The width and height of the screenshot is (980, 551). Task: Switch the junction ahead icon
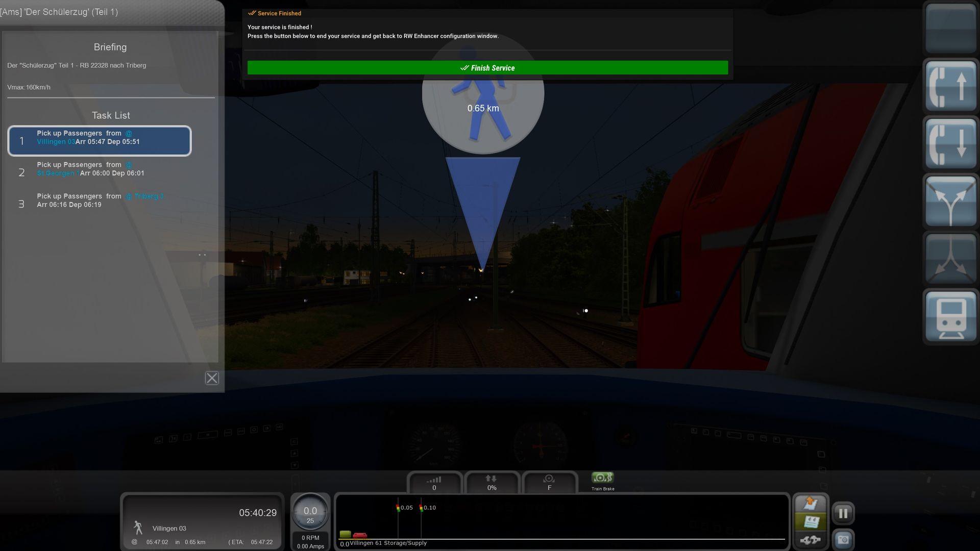point(950,201)
